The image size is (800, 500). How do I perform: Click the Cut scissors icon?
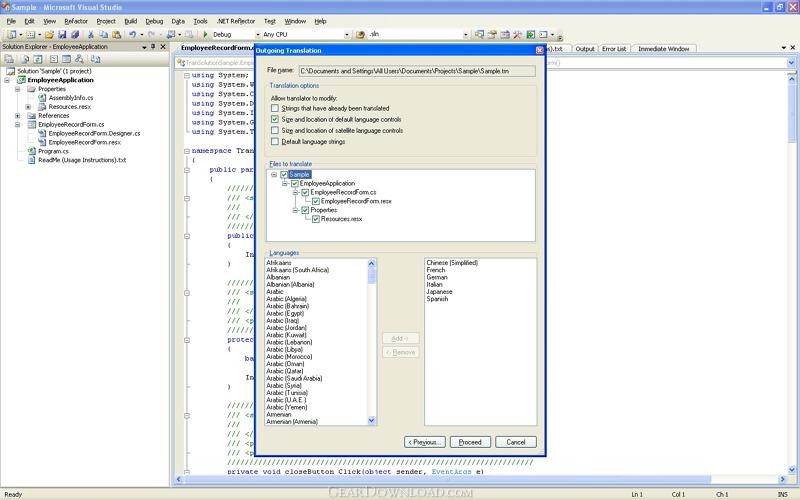(x=91, y=34)
